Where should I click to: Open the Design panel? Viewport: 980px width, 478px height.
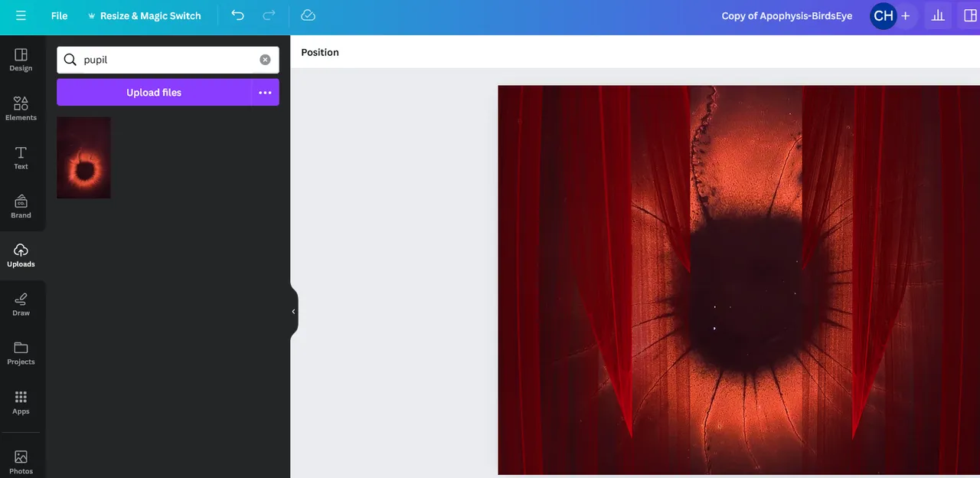pos(21,60)
